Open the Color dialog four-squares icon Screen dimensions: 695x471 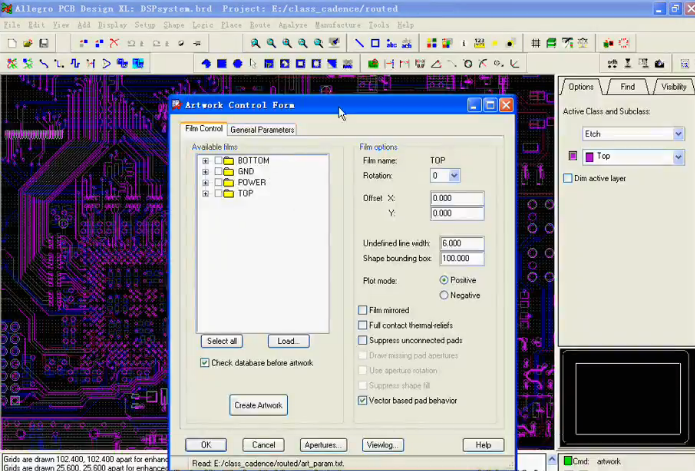coord(432,43)
